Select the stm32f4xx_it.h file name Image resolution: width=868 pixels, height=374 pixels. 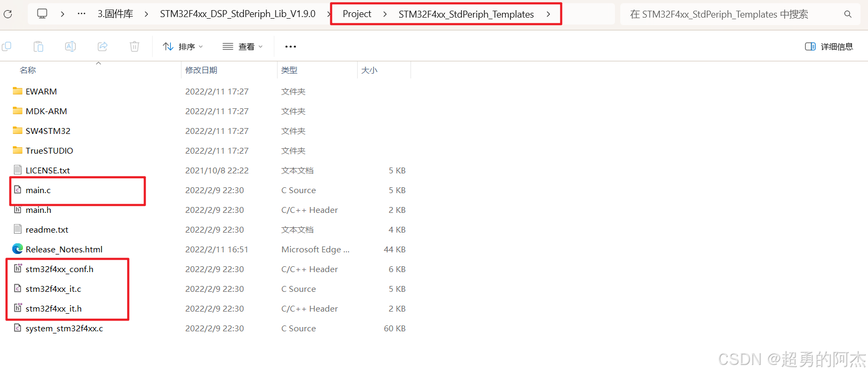(x=53, y=309)
